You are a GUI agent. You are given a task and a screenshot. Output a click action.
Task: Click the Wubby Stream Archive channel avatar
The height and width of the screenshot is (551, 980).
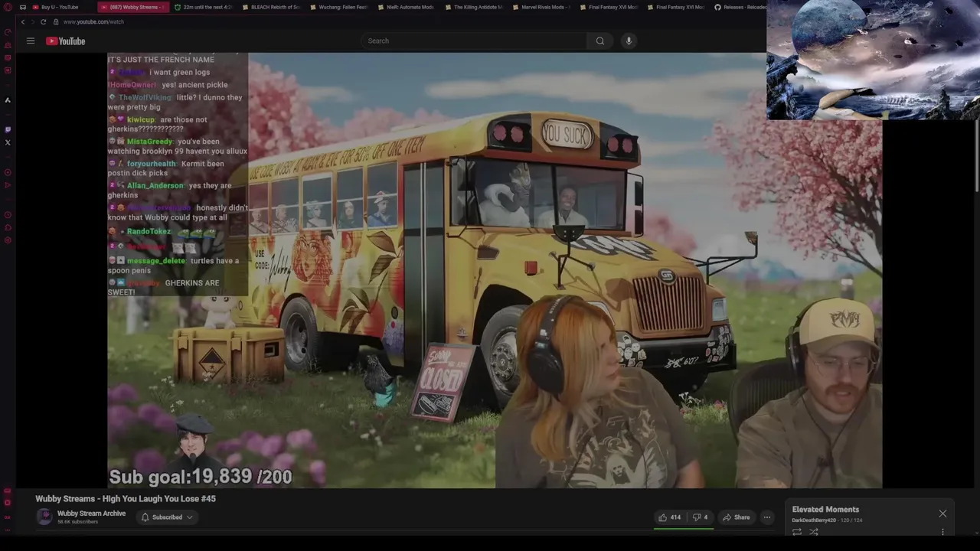(x=45, y=517)
